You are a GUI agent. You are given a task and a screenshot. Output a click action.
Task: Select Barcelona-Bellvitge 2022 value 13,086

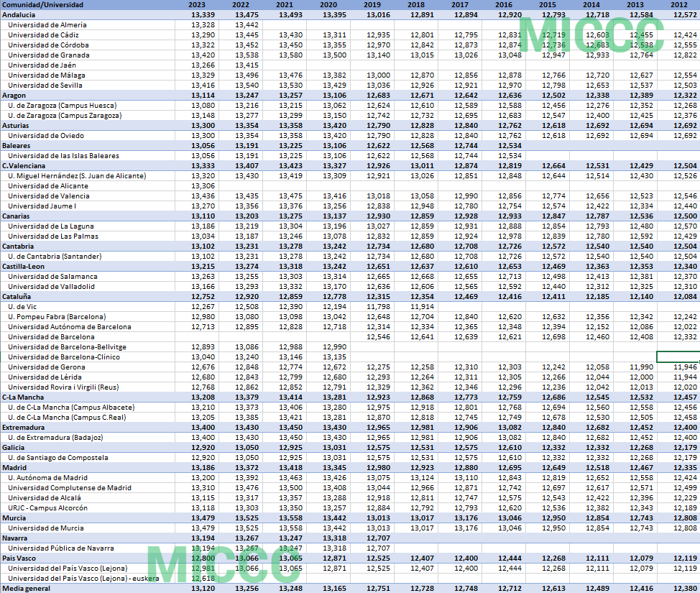tap(247, 346)
